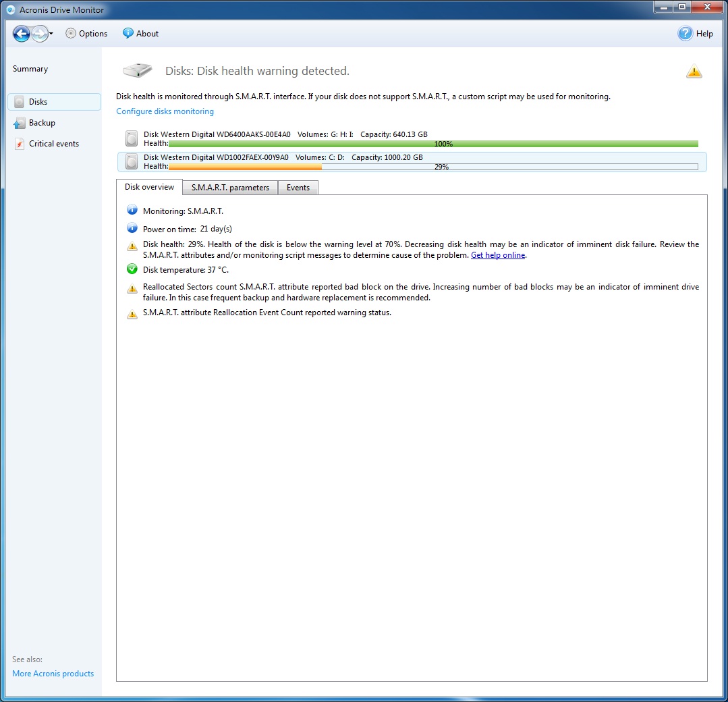Screen dimensions: 728x702
Task: Select the 100% health bar
Action: click(x=433, y=144)
